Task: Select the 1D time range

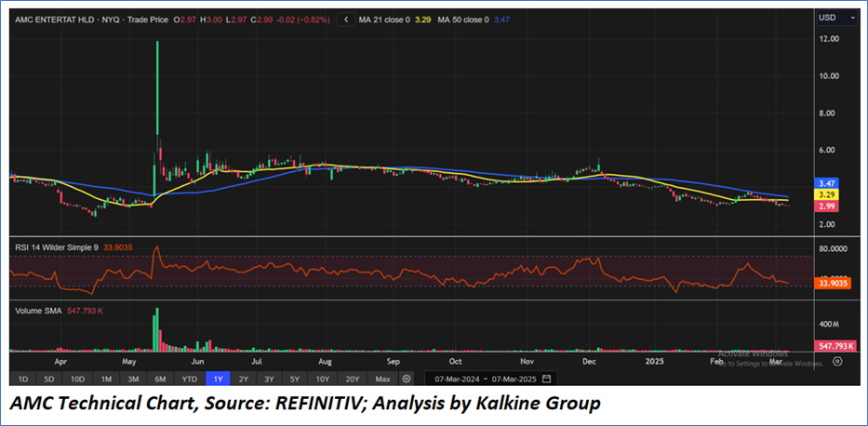Action: (23, 379)
